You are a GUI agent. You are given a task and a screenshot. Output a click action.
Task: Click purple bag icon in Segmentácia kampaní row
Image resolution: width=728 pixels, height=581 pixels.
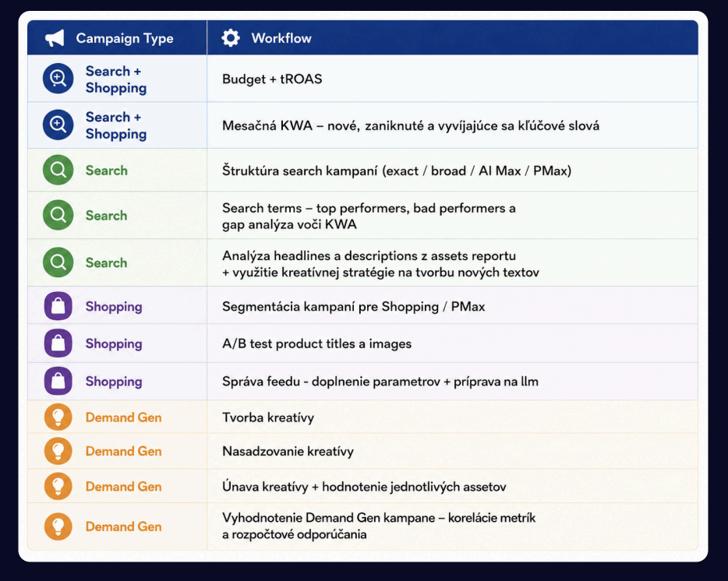click(x=58, y=306)
